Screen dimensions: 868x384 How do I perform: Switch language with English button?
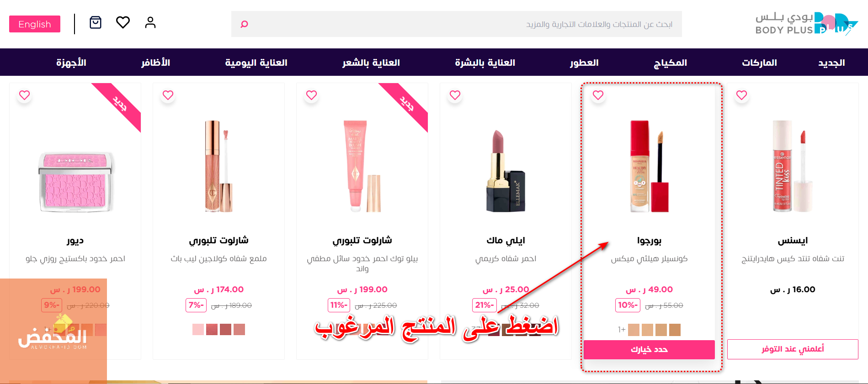(35, 24)
